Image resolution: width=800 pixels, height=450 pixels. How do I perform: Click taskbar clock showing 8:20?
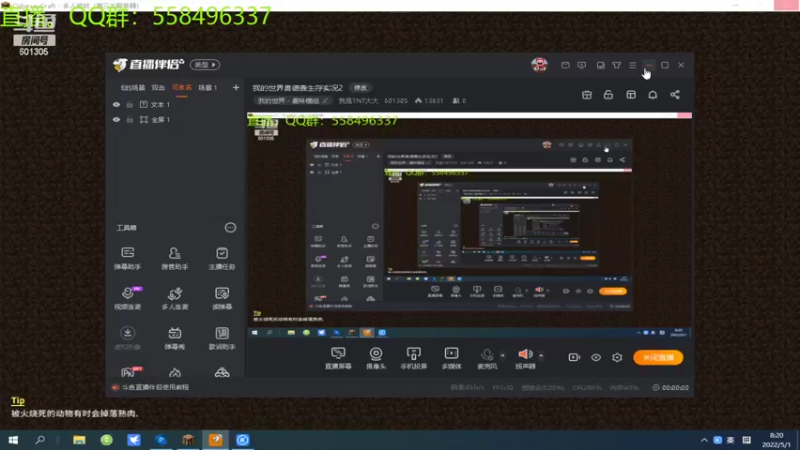[777, 440]
